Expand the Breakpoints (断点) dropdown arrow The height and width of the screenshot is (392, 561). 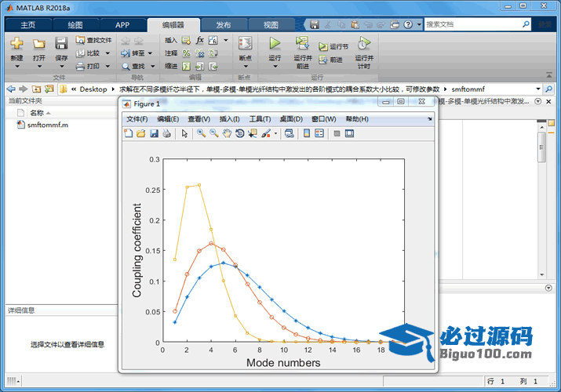click(x=246, y=67)
